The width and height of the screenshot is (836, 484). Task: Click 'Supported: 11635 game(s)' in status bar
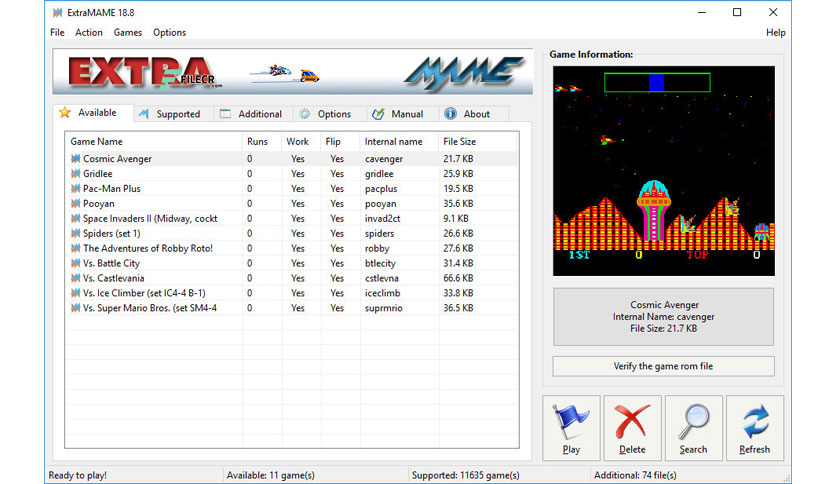(x=465, y=475)
